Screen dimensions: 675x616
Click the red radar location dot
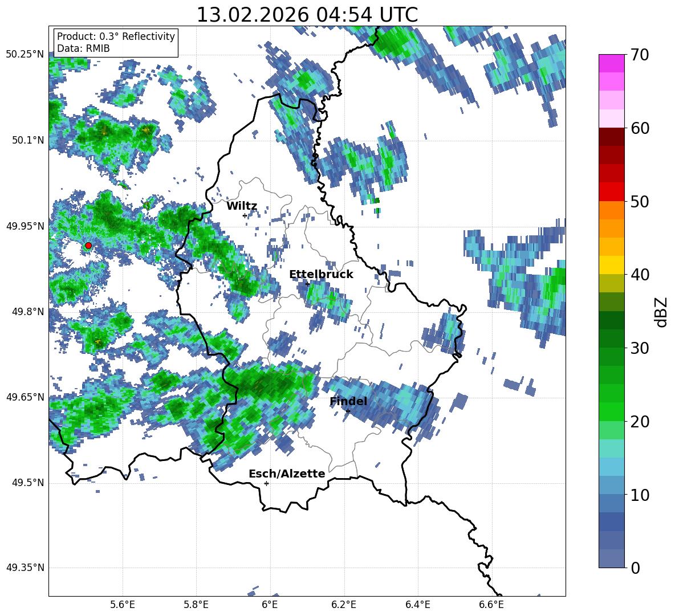[88, 246]
